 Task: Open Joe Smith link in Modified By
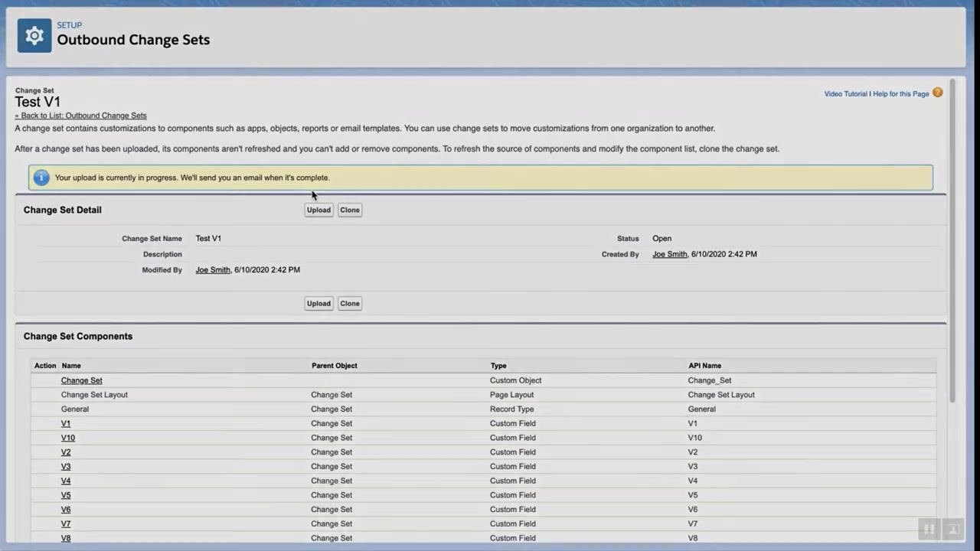213,270
